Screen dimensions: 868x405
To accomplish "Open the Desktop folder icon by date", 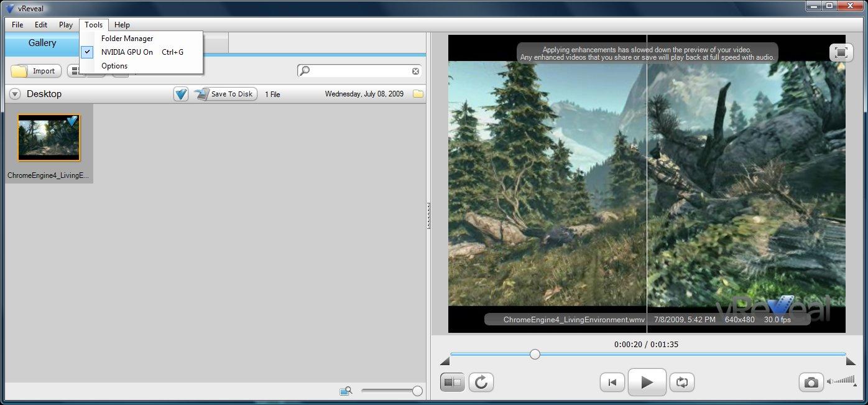I will coord(418,94).
